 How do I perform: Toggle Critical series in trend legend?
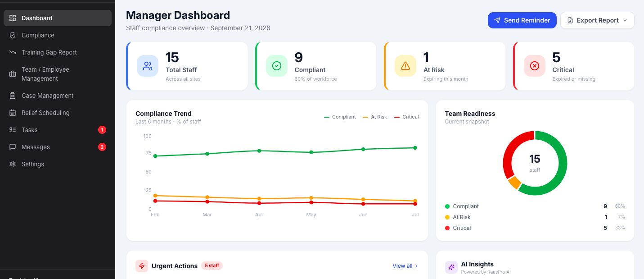tap(406, 117)
